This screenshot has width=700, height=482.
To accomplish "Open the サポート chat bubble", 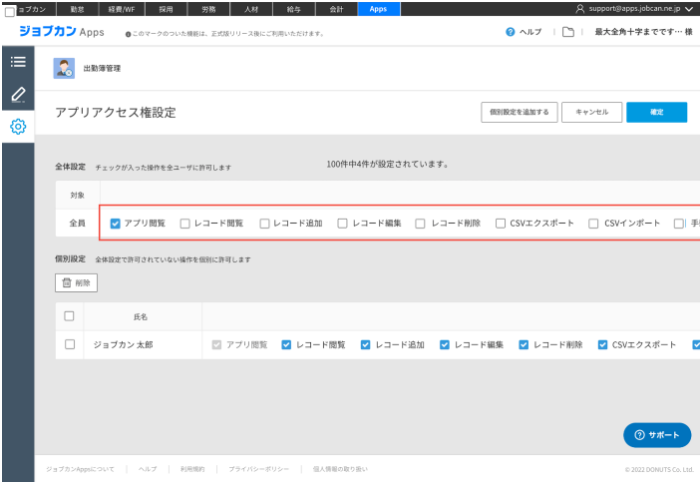I will (657, 435).
